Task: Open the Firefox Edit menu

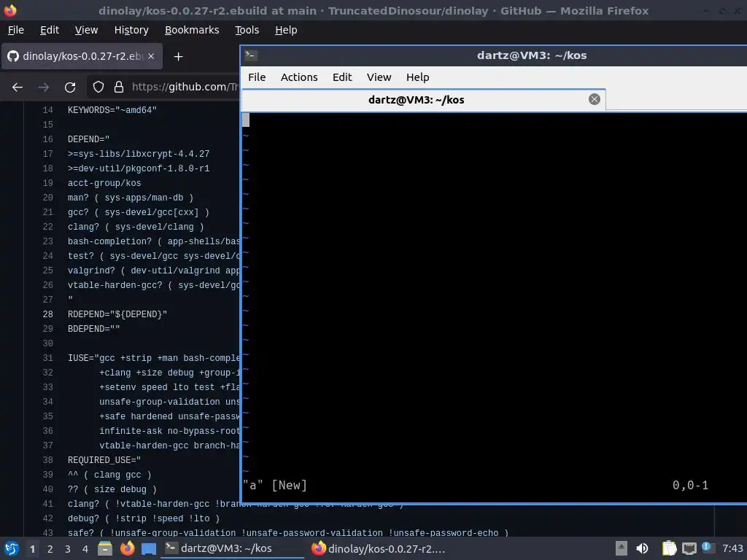Action: 50,30
